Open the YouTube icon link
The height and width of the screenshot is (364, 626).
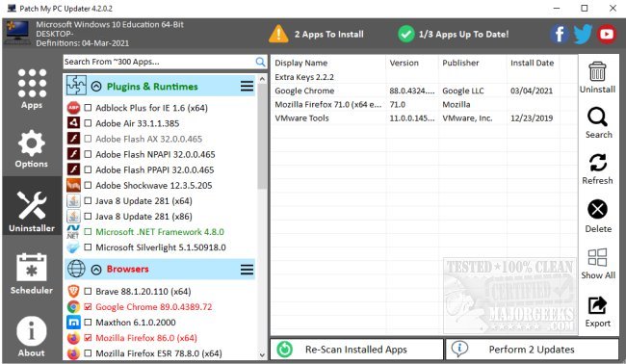tap(607, 34)
